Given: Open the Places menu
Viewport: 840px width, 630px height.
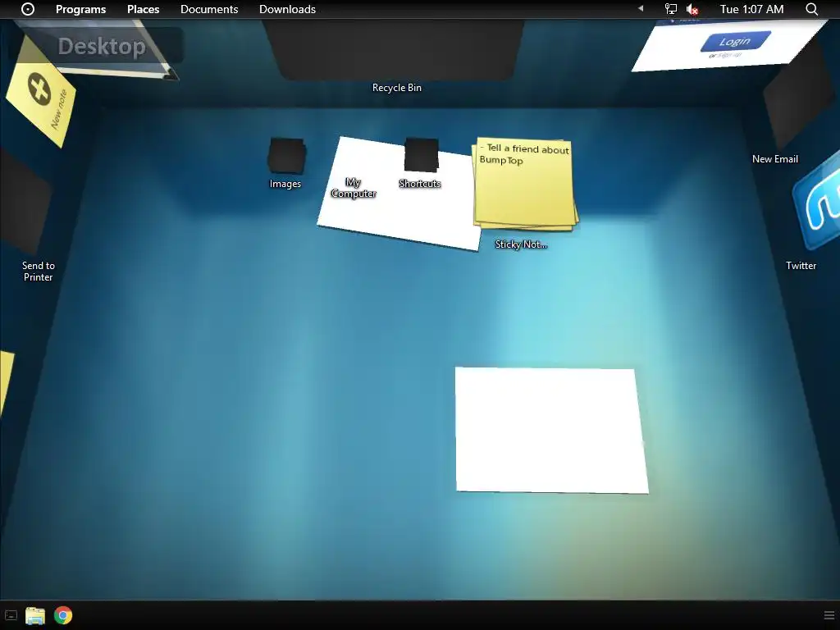Looking at the screenshot, I should click(143, 9).
